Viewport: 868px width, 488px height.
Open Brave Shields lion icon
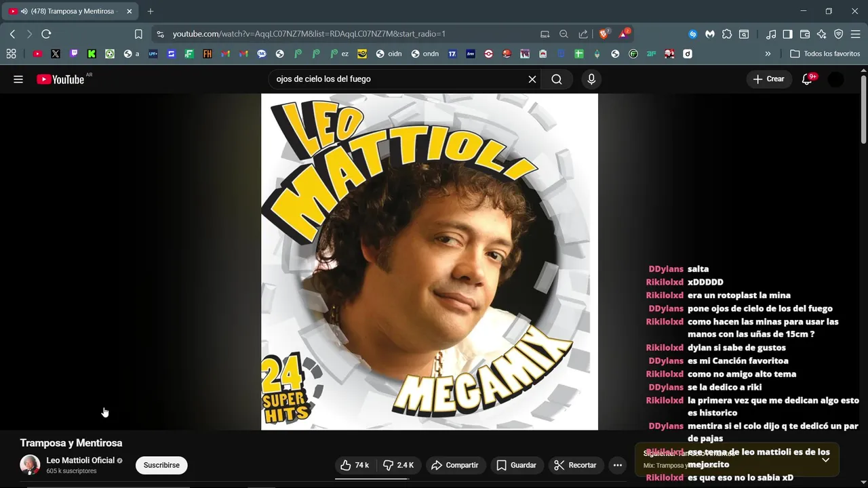coord(604,34)
